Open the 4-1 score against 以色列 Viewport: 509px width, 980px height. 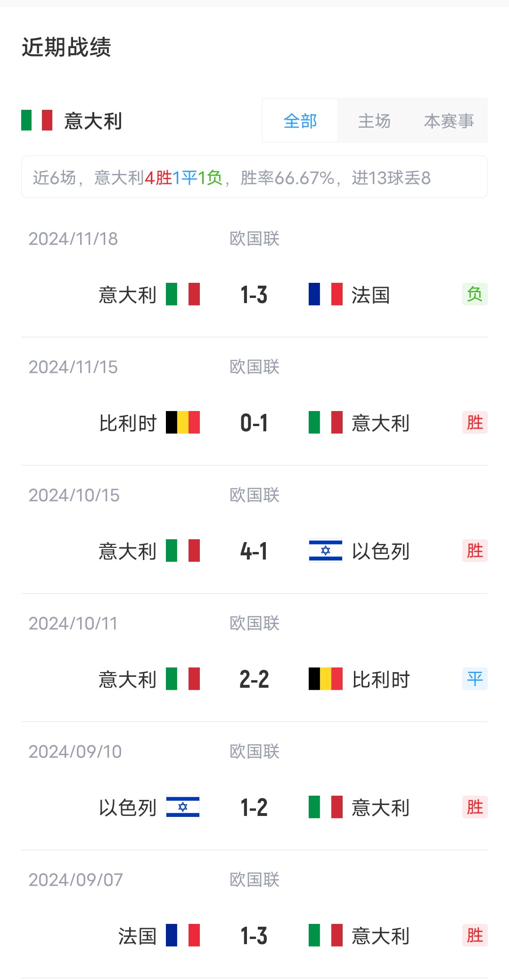[x=254, y=551]
